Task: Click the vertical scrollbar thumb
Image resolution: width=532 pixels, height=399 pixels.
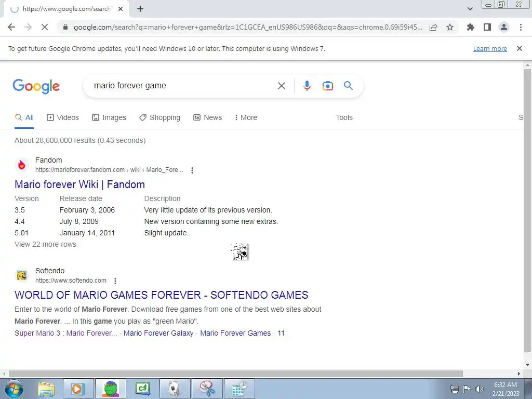Action: [527, 210]
